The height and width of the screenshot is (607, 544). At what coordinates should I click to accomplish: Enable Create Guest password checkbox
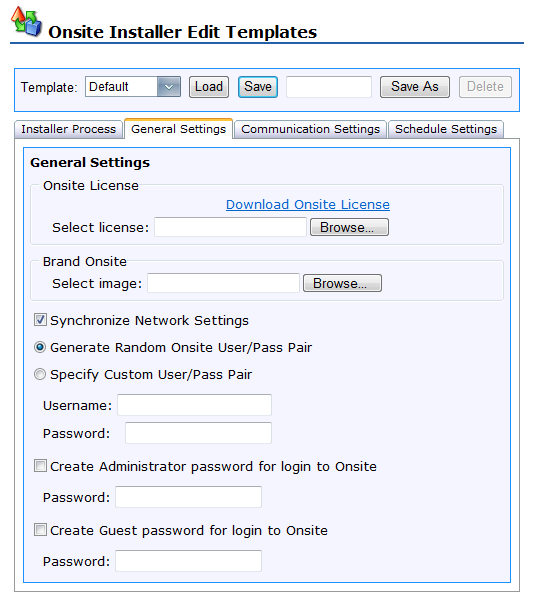[x=40, y=530]
